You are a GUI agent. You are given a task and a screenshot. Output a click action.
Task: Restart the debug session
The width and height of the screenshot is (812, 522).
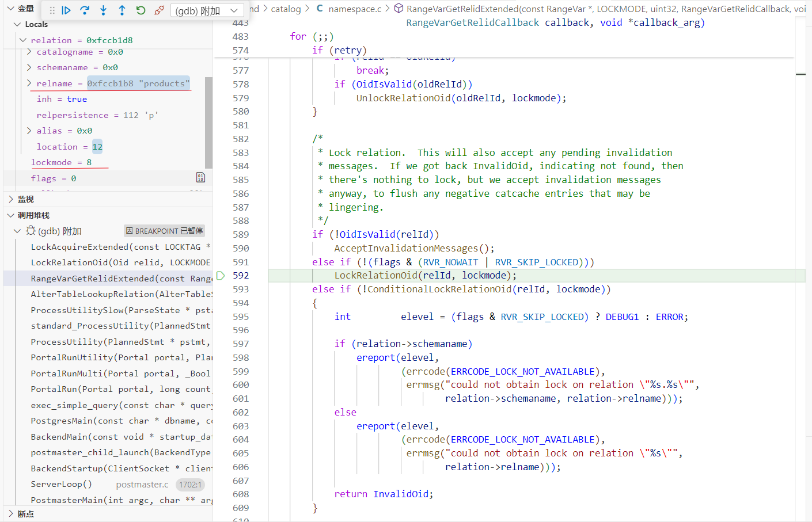tap(141, 10)
